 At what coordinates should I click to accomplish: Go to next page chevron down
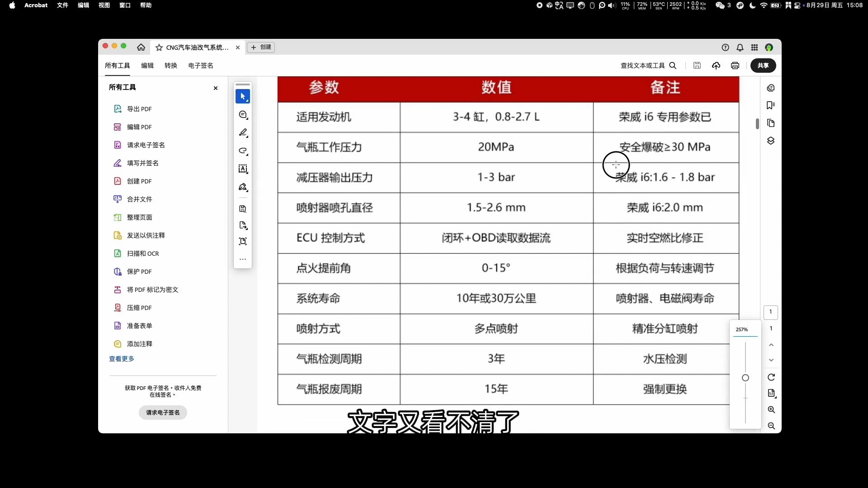tap(771, 360)
